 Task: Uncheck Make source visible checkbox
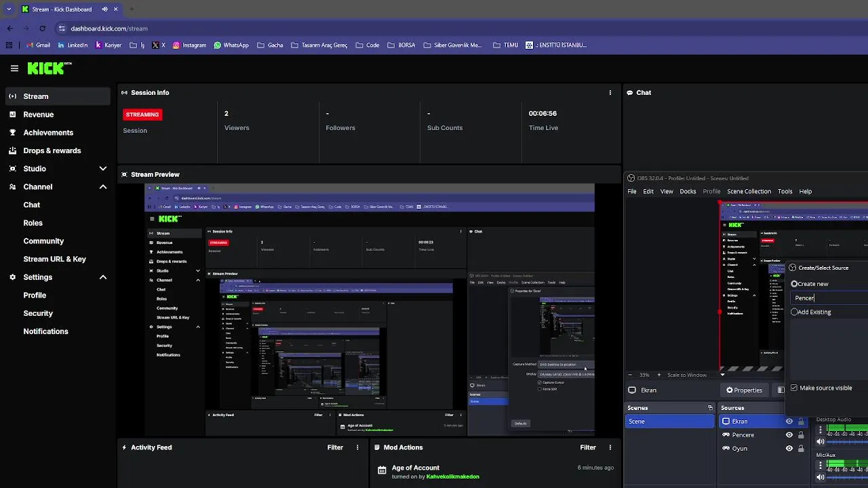tap(794, 388)
